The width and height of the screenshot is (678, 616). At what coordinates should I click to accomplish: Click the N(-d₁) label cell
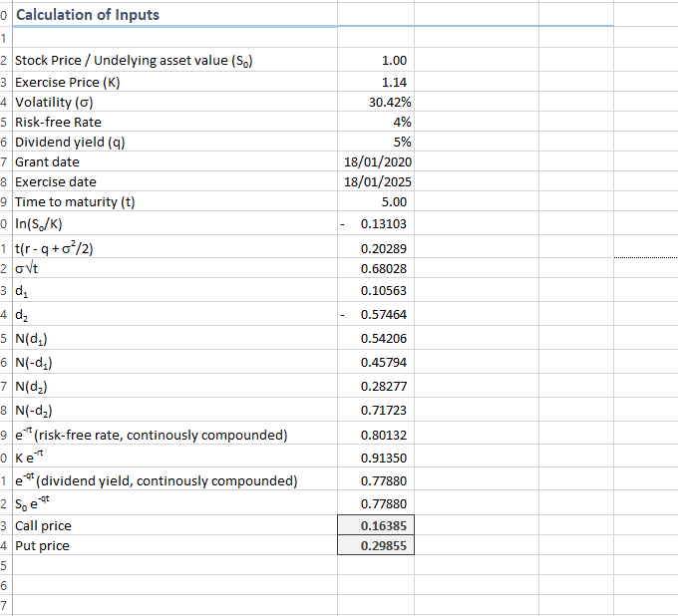pyautogui.click(x=175, y=362)
